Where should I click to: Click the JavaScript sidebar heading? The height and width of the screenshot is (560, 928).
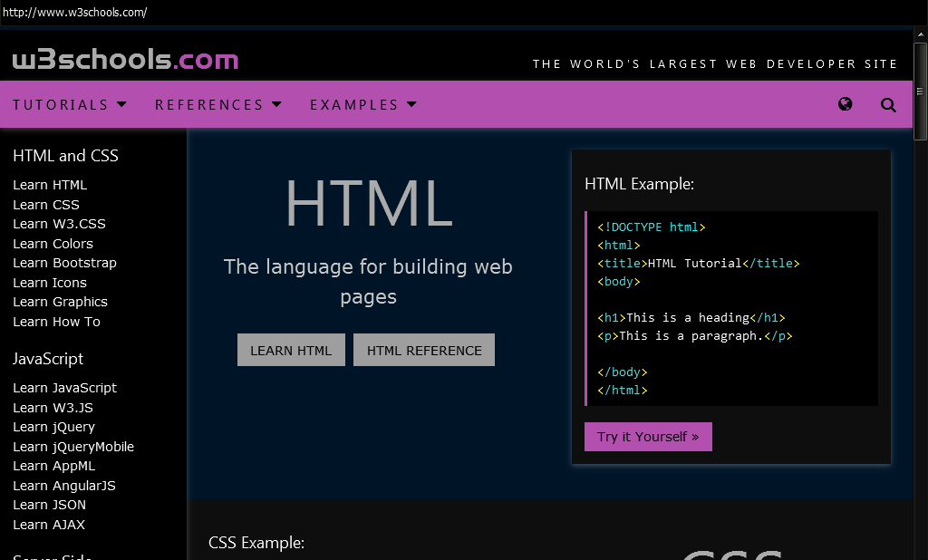tap(48, 359)
